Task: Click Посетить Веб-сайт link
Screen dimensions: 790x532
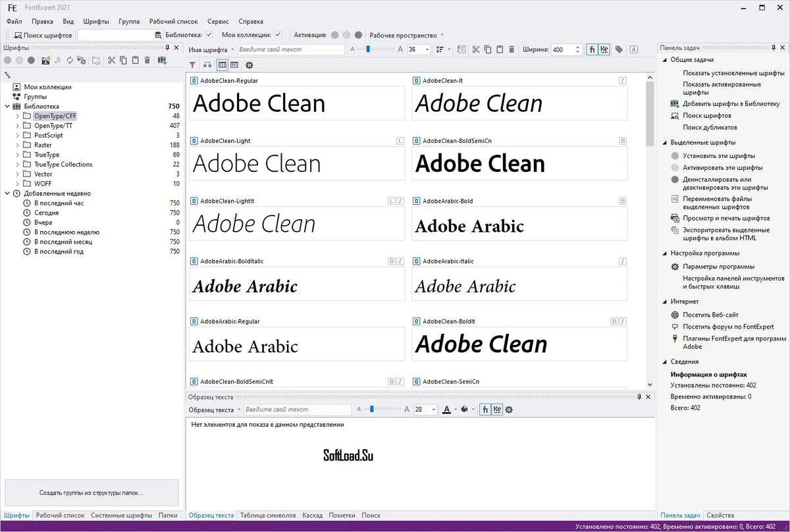Action: (710, 315)
